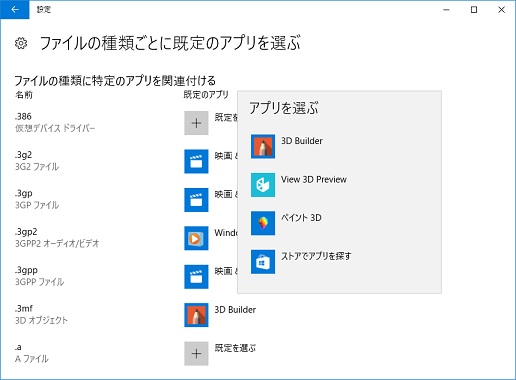Click the Windows Media Player icon for .3gp2
Image resolution: width=516 pixels, height=380 pixels.
click(x=196, y=238)
